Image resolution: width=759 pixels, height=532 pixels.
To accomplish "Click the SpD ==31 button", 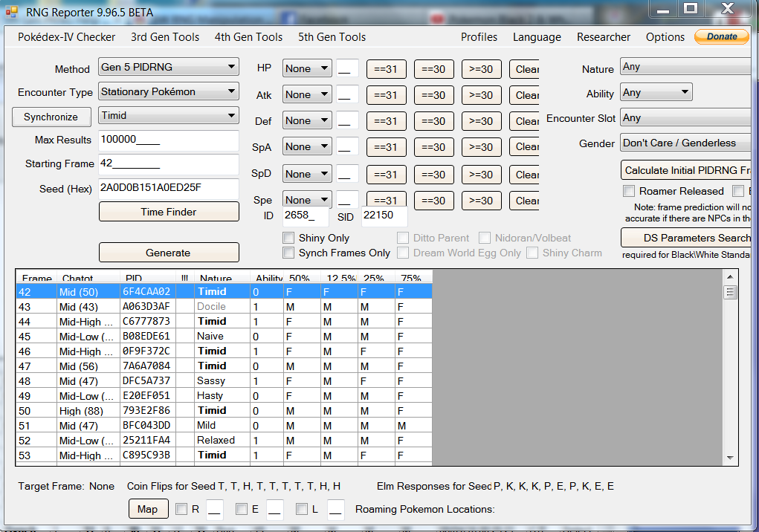I will tap(386, 174).
